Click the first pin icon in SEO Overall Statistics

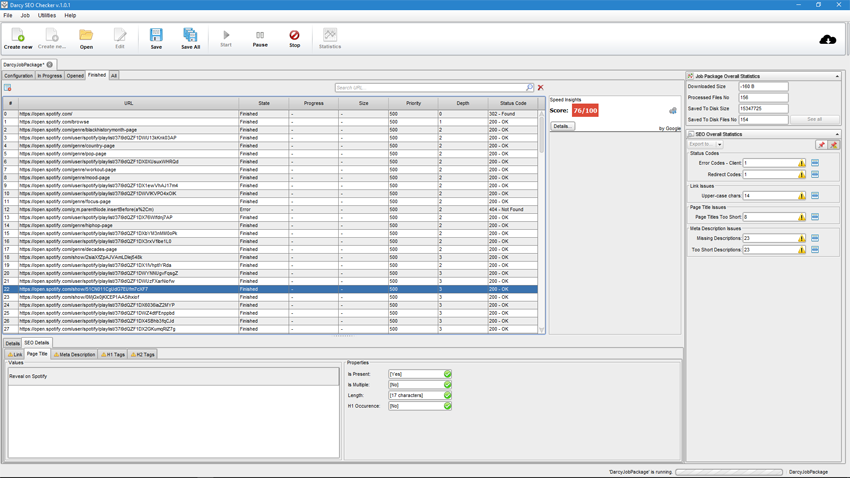(x=821, y=145)
